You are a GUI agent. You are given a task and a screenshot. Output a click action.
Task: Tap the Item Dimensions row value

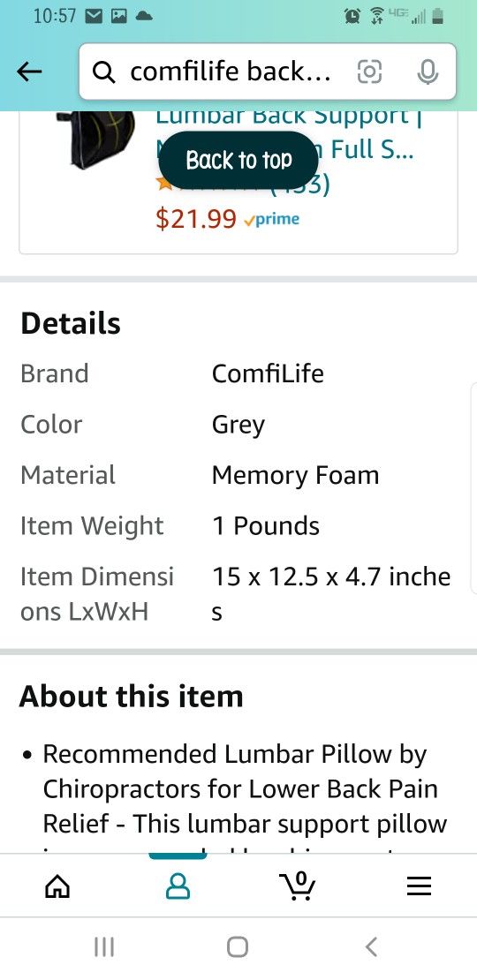pos(331,594)
